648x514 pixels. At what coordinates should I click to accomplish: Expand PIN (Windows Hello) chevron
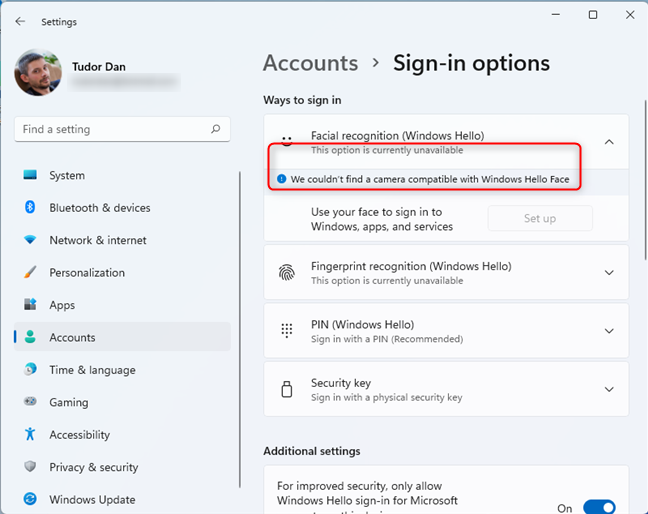609,331
